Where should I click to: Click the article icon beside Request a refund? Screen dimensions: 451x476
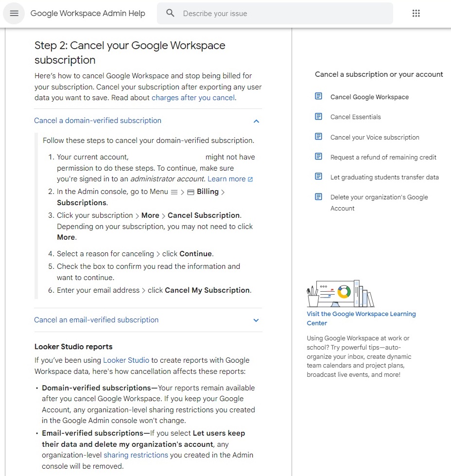[319, 157]
